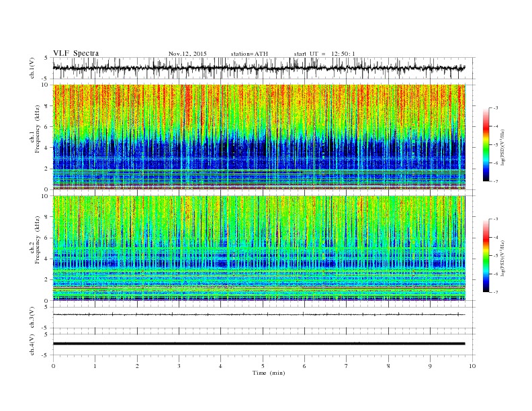Click the upper ch.1 PSD color bar
532x411 pixels.
pos(486,144)
